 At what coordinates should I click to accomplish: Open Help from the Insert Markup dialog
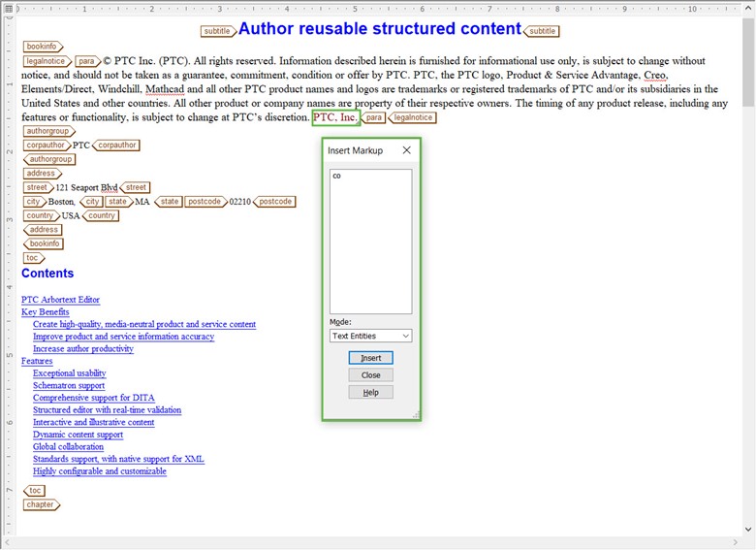coord(370,393)
